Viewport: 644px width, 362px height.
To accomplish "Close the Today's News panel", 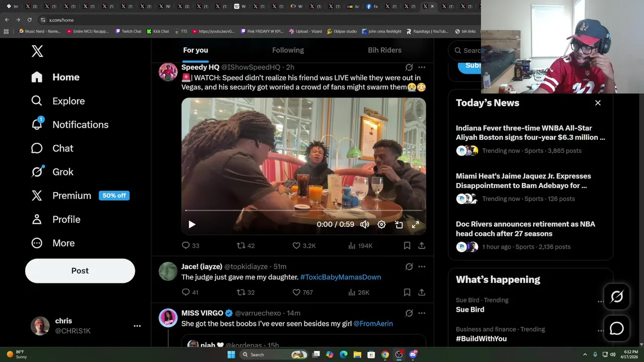I will click(598, 103).
